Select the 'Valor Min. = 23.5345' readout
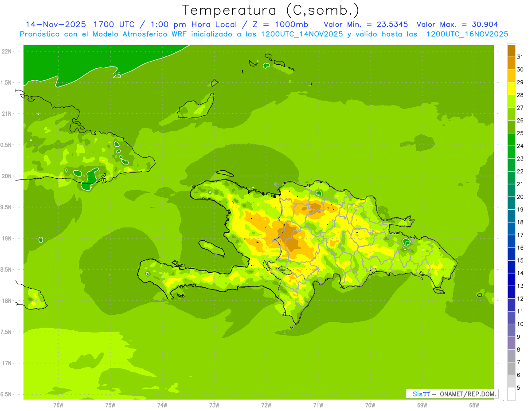Screen dimensions: 532x411 (x=366, y=24)
